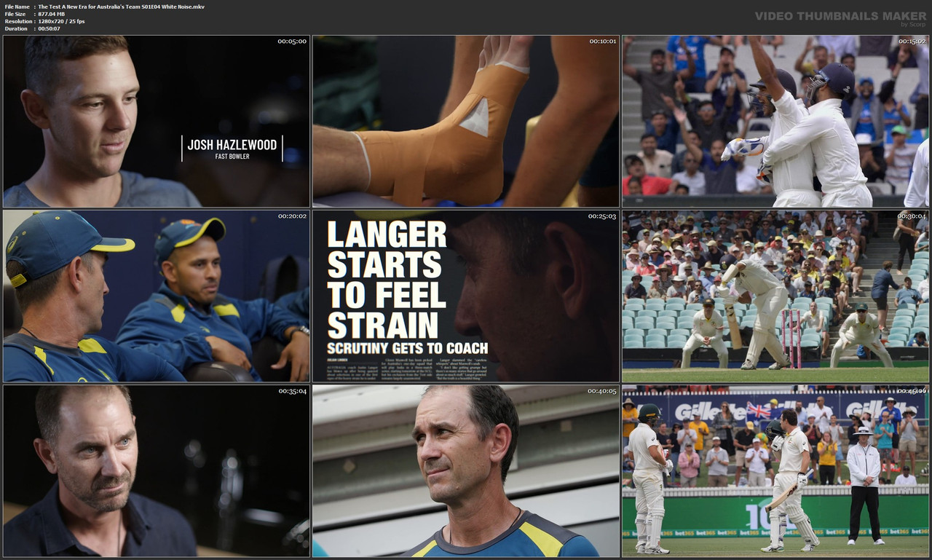Open the Langer Starts To Feel Strain thumbnail

coord(466,296)
